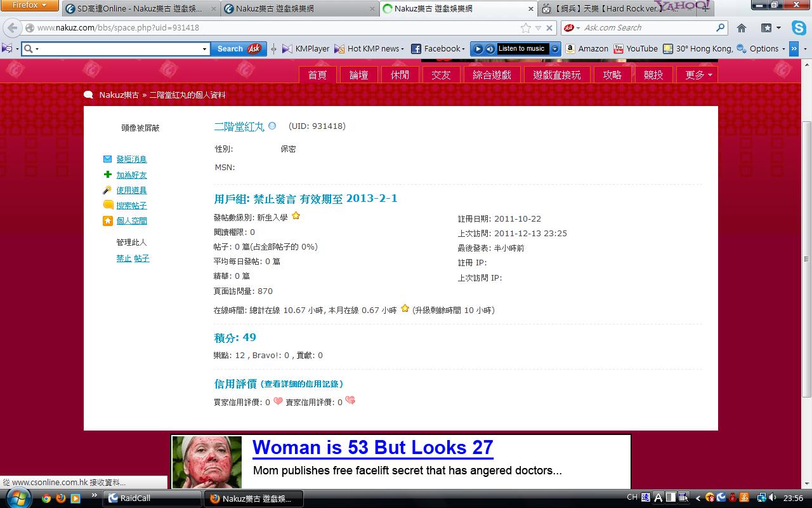Open the YouTube toolbar shortcut

(636, 48)
